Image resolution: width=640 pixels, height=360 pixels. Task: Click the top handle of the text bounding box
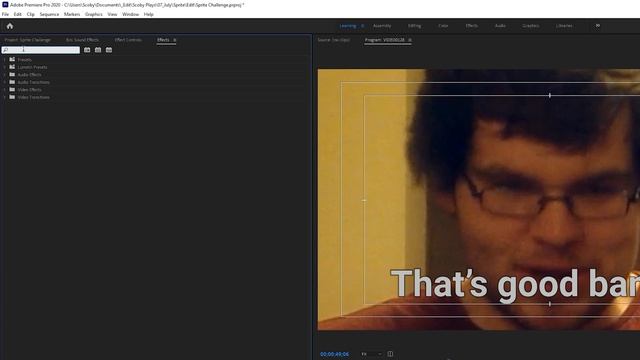click(x=550, y=95)
